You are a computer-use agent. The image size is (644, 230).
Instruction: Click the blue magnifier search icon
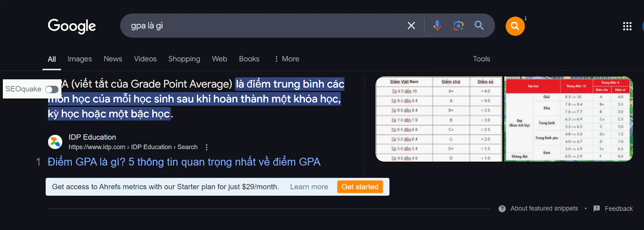(x=479, y=26)
